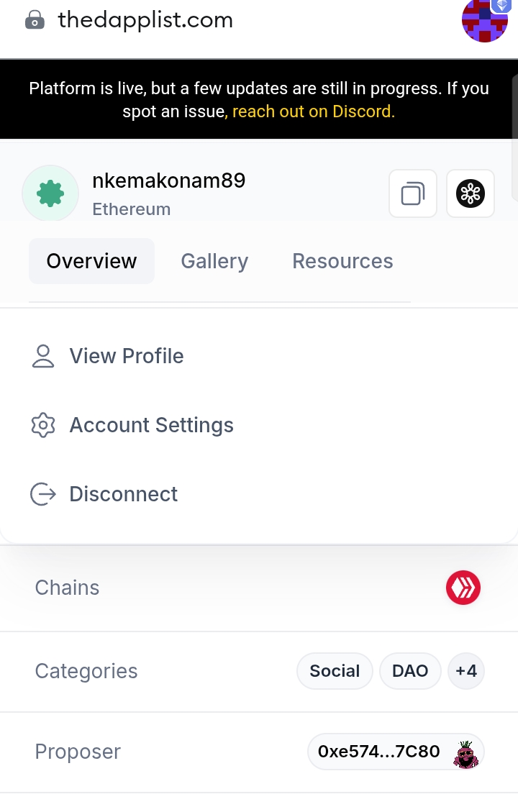Click the person icon beside View Profile
The width and height of the screenshot is (518, 812).
(43, 356)
